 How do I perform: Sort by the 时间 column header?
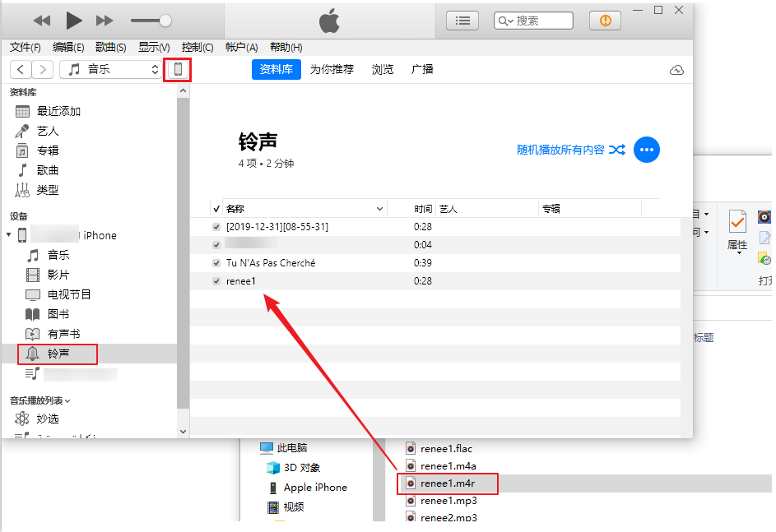click(423, 209)
